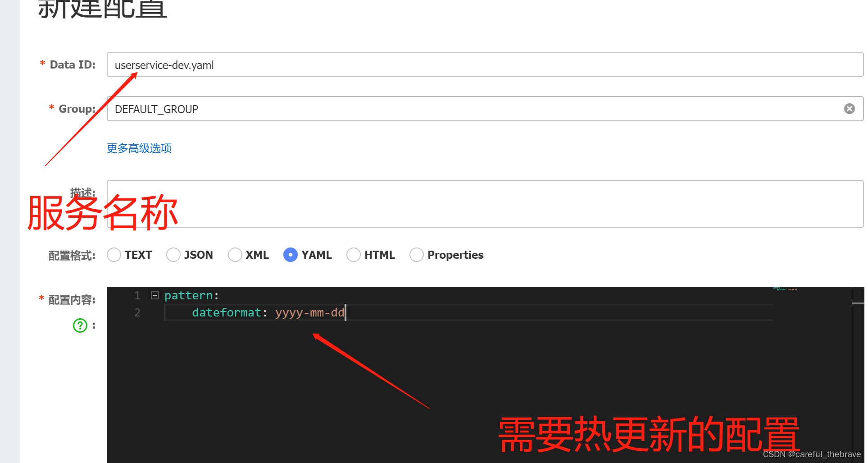
Task: Open 更多高级选项 advanced options
Action: (x=139, y=148)
